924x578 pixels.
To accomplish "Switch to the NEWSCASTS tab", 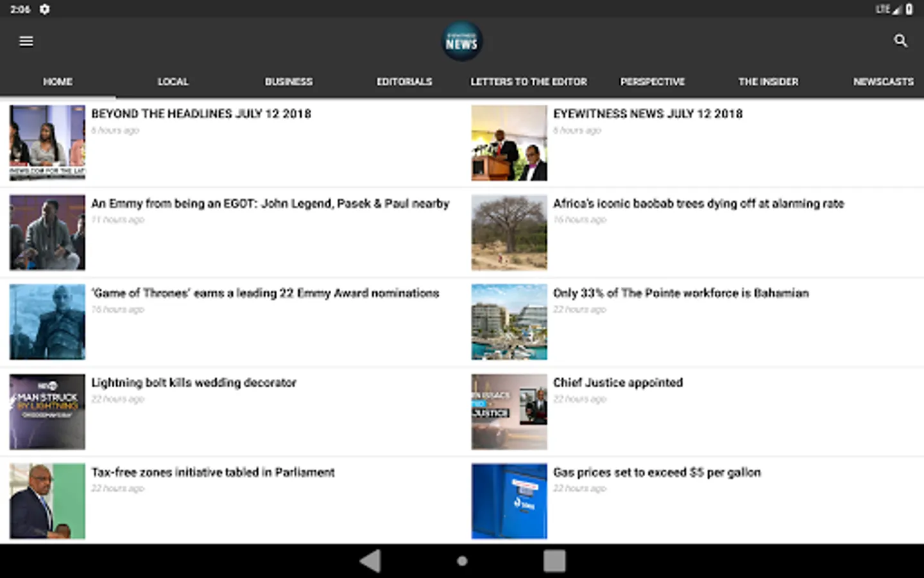I will (884, 82).
